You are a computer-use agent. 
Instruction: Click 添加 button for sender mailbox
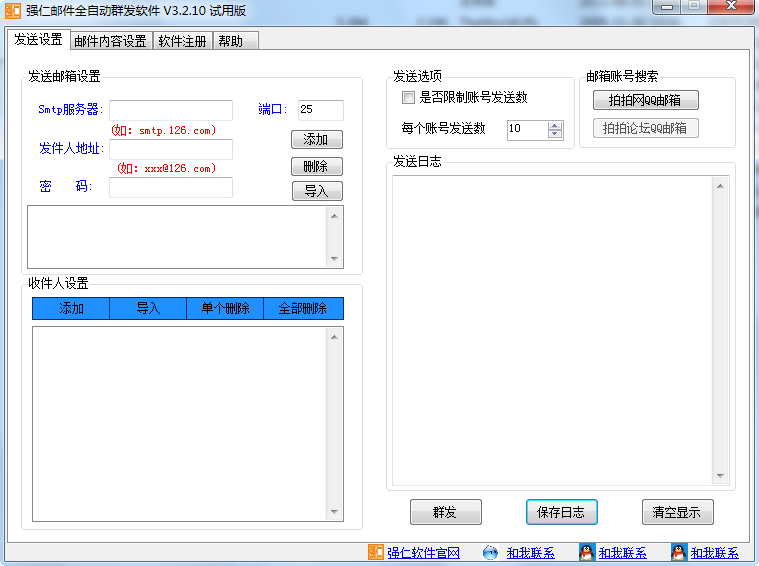pyautogui.click(x=317, y=139)
